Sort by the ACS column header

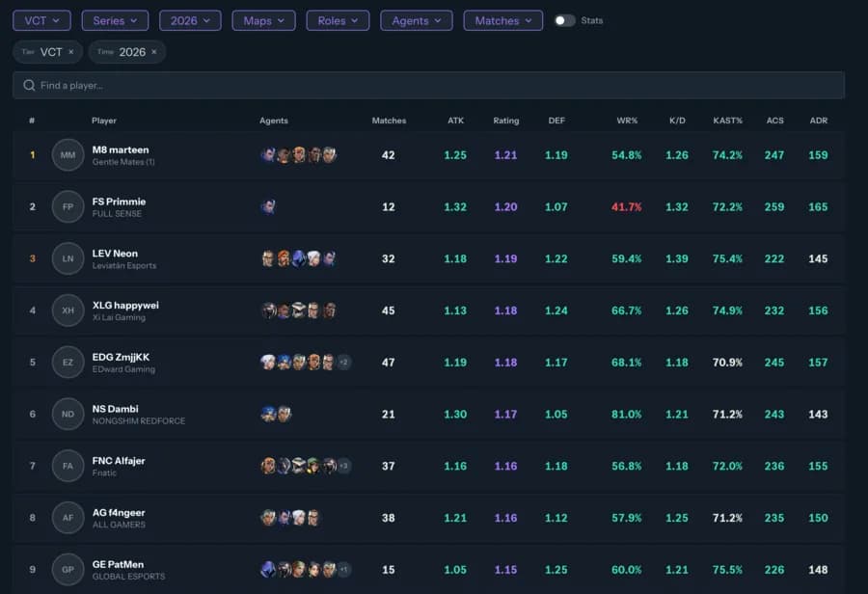tap(774, 121)
